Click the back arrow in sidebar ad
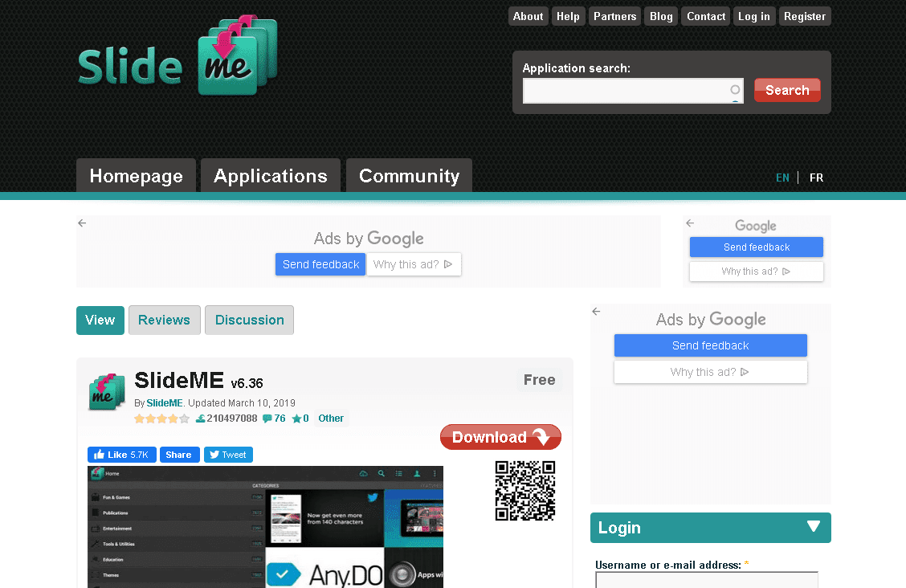Viewport: 906px width, 588px height. [x=596, y=312]
